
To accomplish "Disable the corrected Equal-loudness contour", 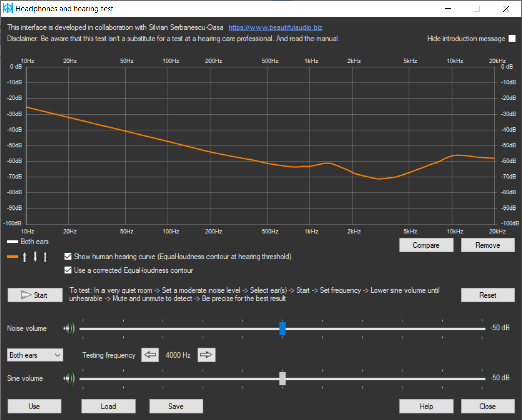I will click(68, 270).
